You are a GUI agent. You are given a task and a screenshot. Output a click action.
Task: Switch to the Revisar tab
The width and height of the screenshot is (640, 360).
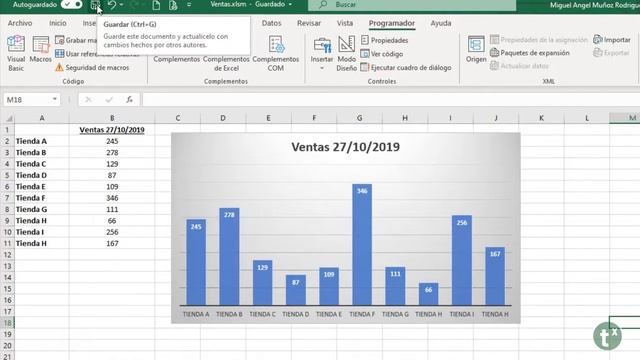pos(309,23)
